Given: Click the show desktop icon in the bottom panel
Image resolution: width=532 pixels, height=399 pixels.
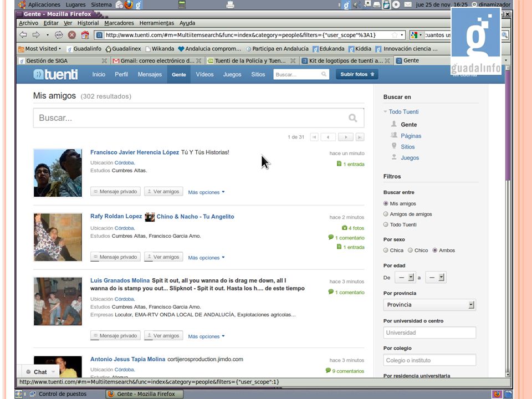Looking at the screenshot, I should click(x=19, y=394).
